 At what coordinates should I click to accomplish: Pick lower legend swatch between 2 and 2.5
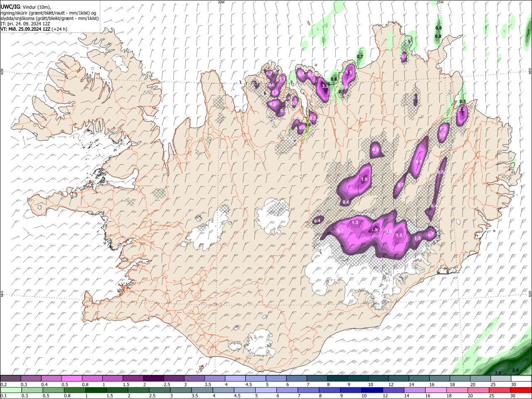[138, 390]
